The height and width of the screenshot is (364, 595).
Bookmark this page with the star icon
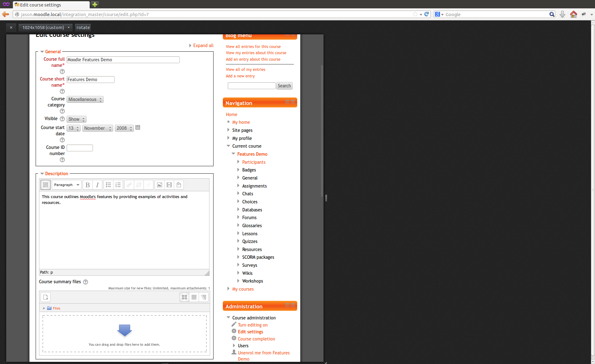415,14
